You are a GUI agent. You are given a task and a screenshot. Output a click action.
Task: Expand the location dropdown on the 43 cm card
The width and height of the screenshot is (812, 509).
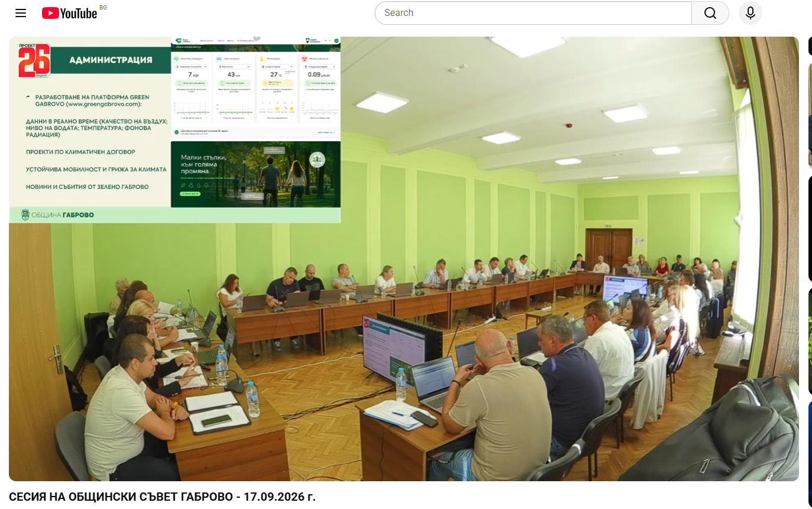(234, 67)
